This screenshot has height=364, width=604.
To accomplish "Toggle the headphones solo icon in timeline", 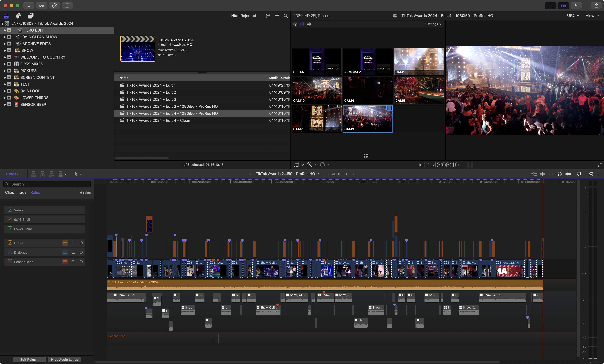I will click(x=559, y=174).
